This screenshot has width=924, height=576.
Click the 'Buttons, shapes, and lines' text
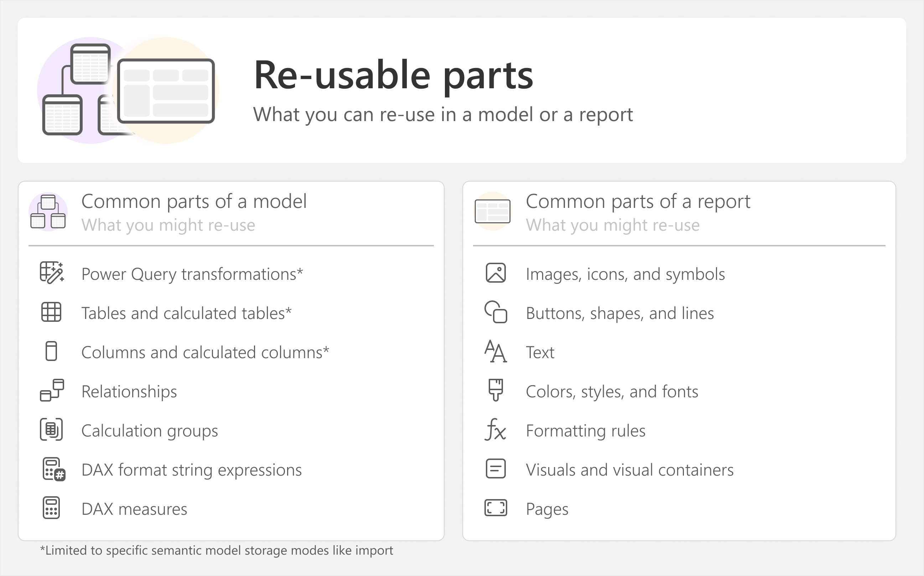(620, 314)
